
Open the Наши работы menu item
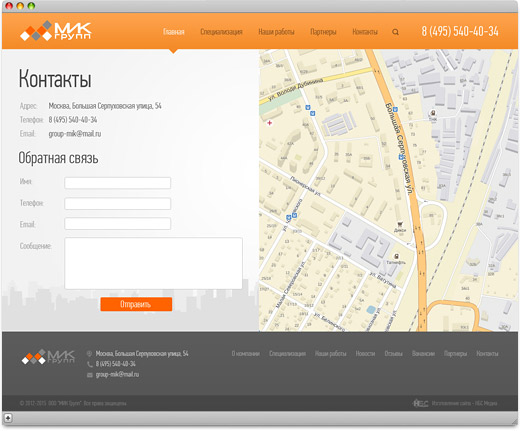click(276, 32)
